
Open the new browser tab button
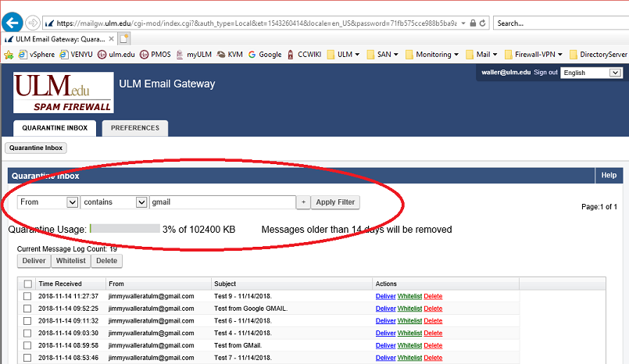(x=124, y=38)
